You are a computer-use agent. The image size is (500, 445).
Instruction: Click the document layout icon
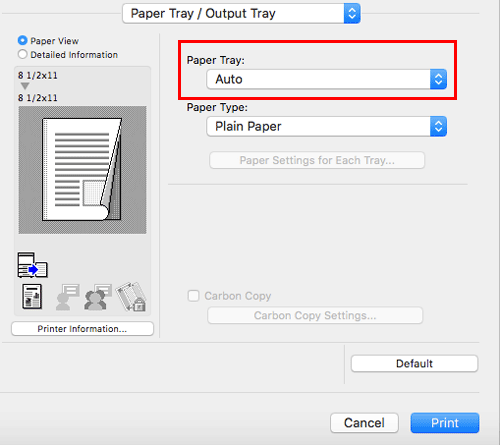click(32, 296)
